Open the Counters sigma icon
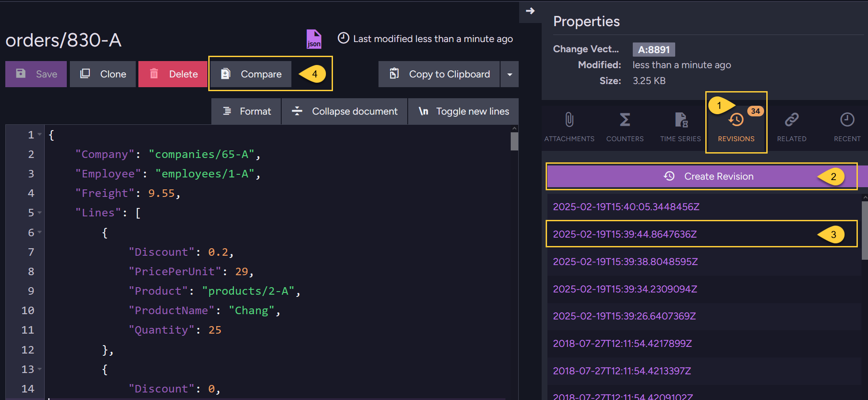 tap(625, 119)
